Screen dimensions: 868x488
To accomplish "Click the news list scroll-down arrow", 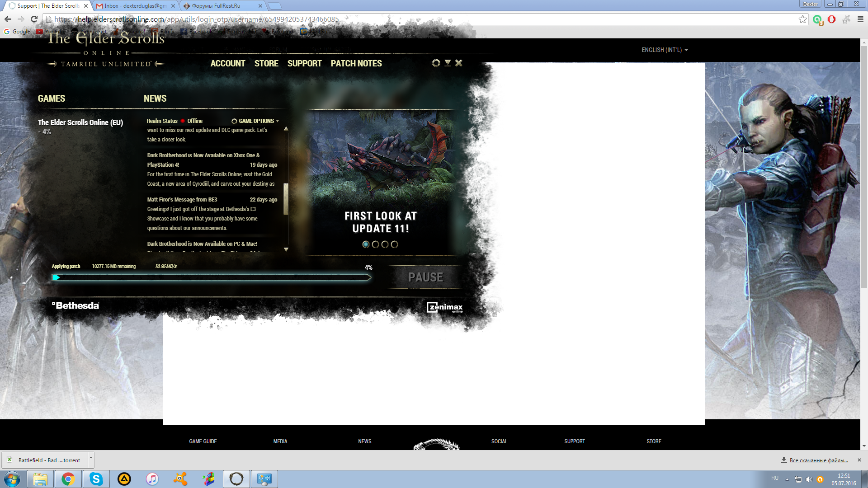I will (x=286, y=249).
